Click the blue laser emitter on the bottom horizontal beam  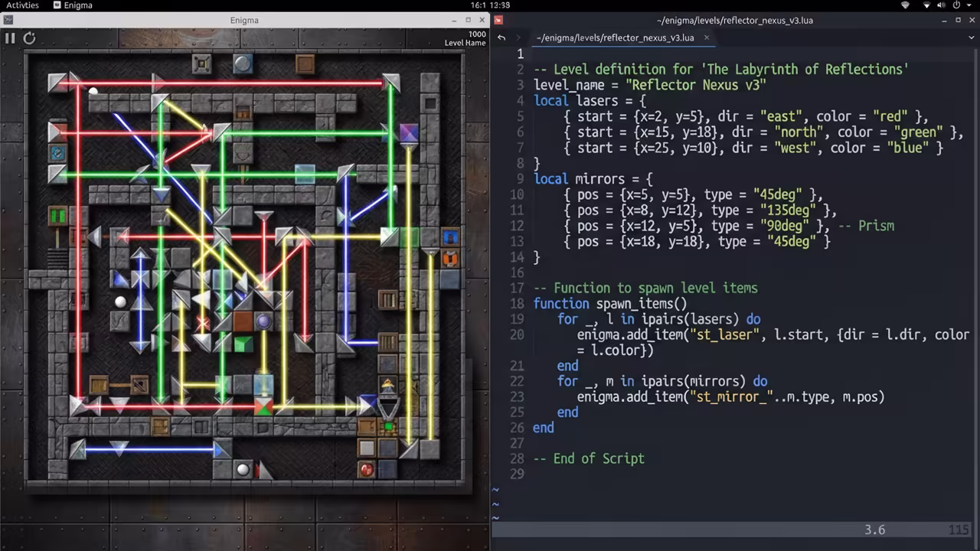[x=222, y=448]
